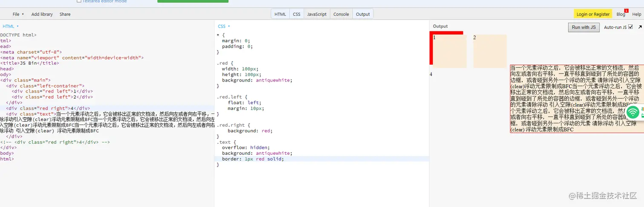Click the antiquewhite box labeled 1 in Output
Image resolution: width=644 pixels, height=207 pixels.
(x=450, y=51)
